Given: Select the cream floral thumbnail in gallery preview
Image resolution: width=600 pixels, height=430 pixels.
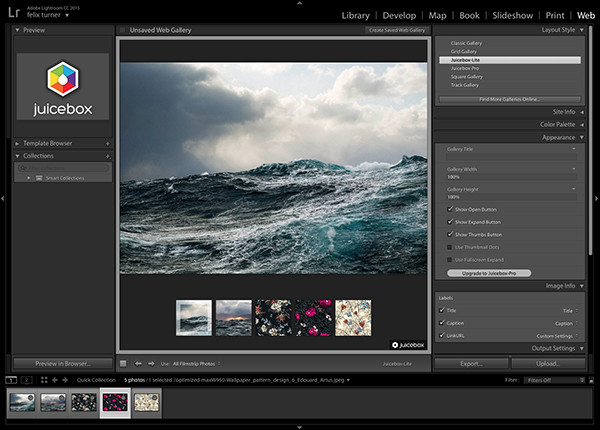Looking at the screenshot, I should (353, 318).
